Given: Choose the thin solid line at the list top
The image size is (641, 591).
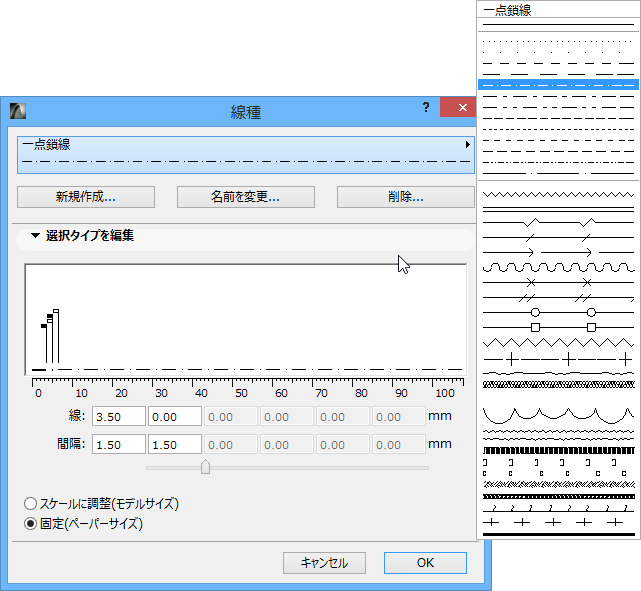Looking at the screenshot, I should [558, 25].
